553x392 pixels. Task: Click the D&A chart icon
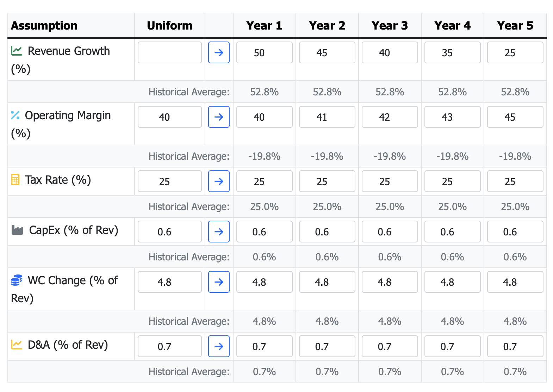pos(17,344)
